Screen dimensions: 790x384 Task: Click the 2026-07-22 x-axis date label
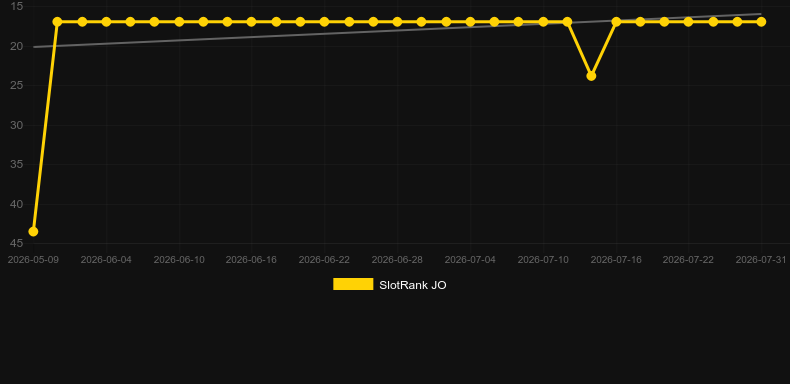coord(688,260)
